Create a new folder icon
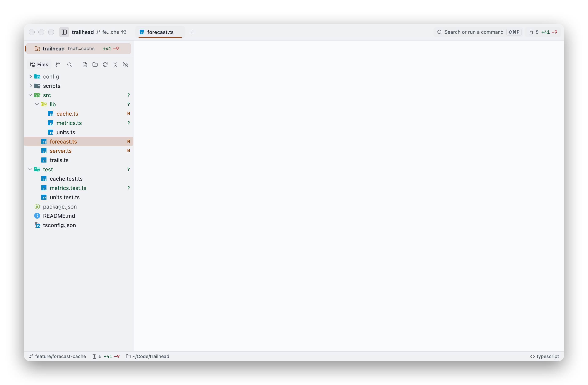 pyautogui.click(x=95, y=64)
